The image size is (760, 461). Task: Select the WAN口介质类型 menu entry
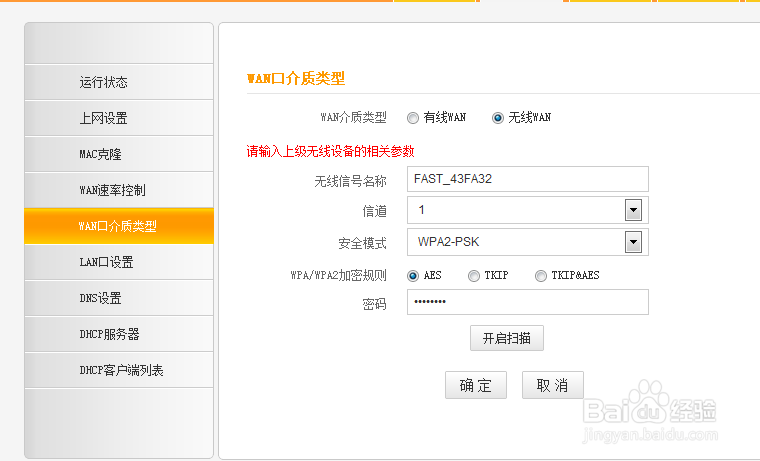pos(119,226)
